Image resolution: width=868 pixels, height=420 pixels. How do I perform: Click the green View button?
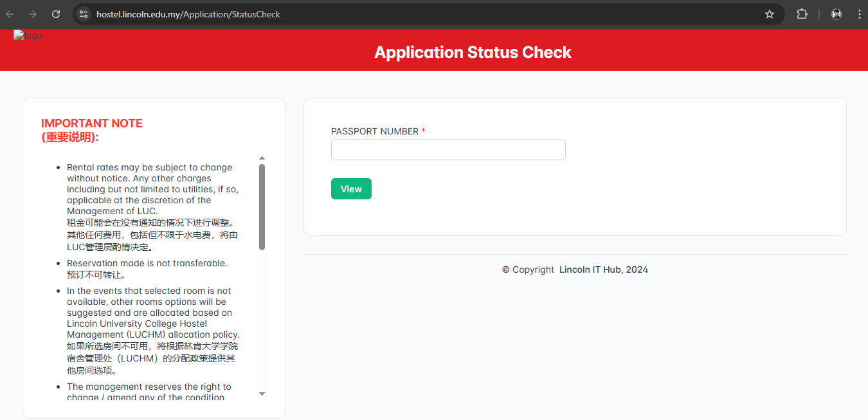[x=351, y=189]
